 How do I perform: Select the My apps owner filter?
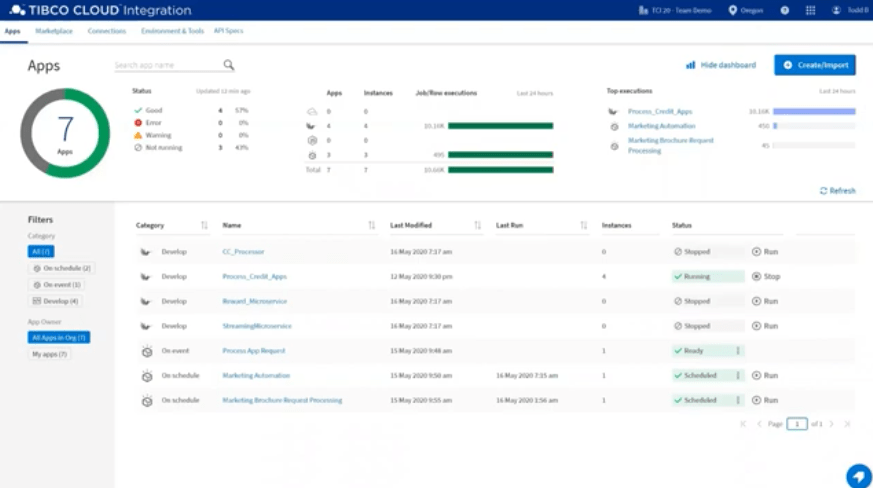[49, 354]
